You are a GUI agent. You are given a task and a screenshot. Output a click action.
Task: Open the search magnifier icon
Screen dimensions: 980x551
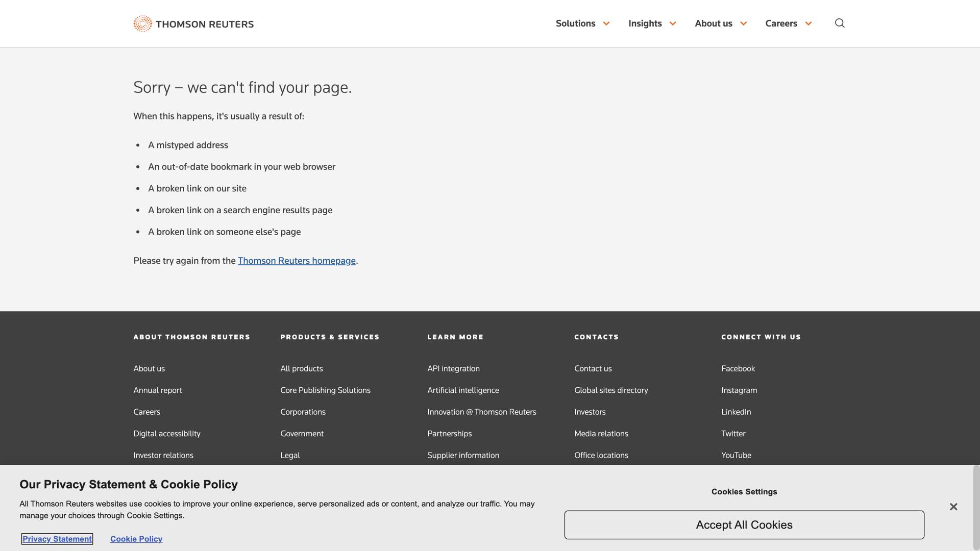(840, 23)
